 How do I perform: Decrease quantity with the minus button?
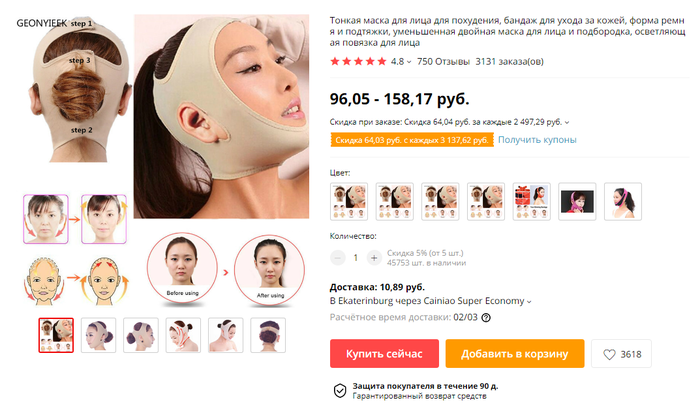tap(338, 258)
